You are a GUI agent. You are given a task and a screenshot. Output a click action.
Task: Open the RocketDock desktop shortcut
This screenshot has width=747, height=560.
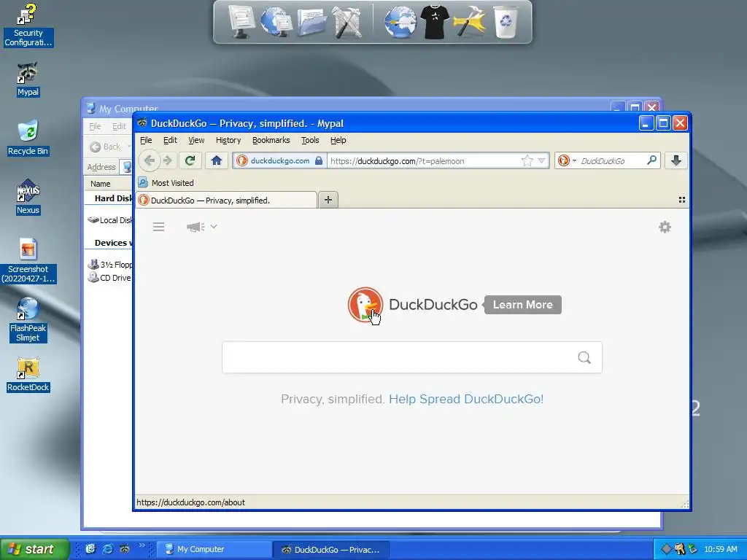pyautogui.click(x=28, y=374)
